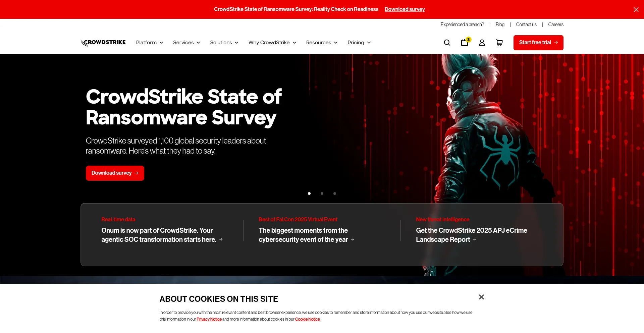
Task: Open the Onum agentic SOC transformation card
Action: point(159,235)
